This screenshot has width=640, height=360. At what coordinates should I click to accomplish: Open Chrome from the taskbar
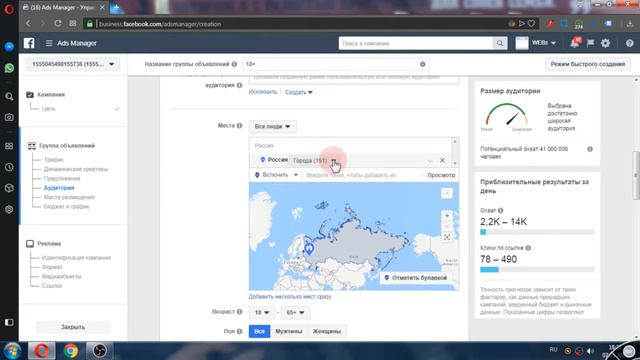coord(71,351)
